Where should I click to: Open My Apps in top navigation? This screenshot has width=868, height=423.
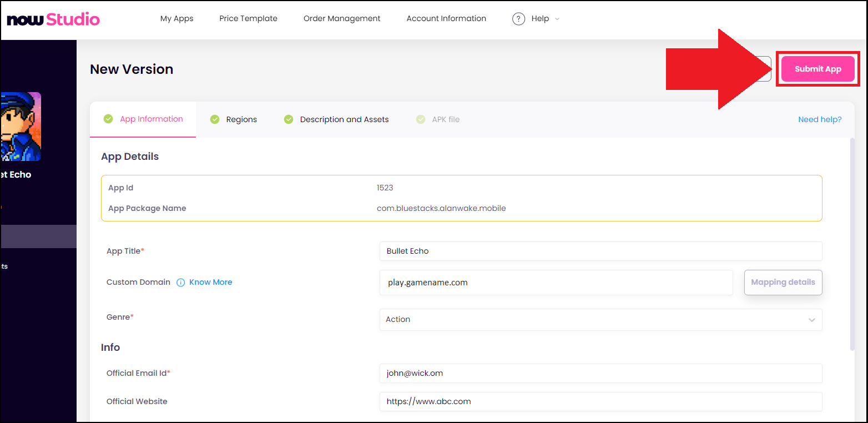pos(177,18)
